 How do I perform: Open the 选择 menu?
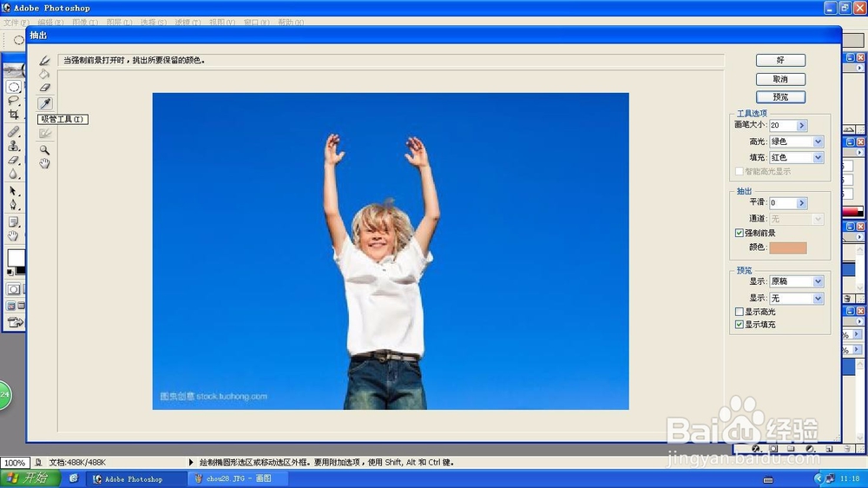(x=154, y=23)
